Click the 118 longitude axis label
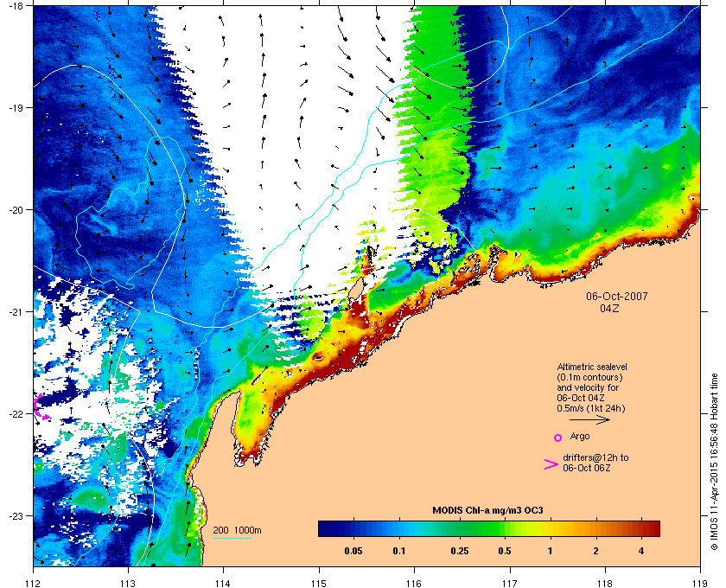The width and height of the screenshot is (726, 588). pos(605,583)
